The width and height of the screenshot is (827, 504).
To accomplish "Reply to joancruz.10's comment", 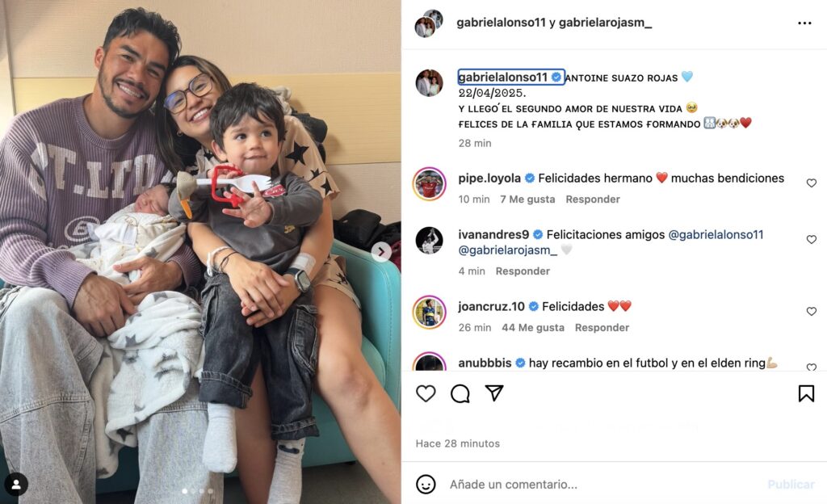I will pos(602,327).
